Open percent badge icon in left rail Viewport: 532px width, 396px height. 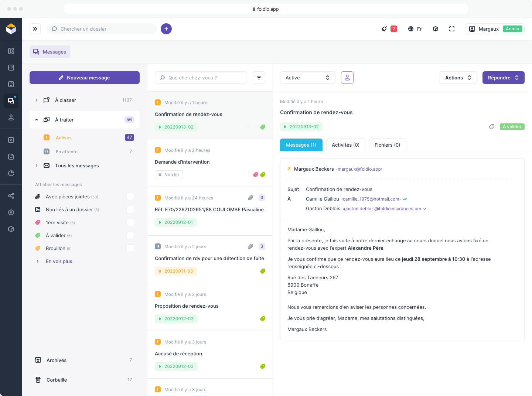tap(11, 140)
